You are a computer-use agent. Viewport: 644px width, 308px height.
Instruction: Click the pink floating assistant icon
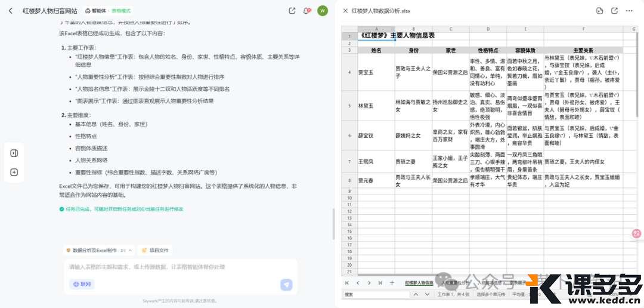637,233
